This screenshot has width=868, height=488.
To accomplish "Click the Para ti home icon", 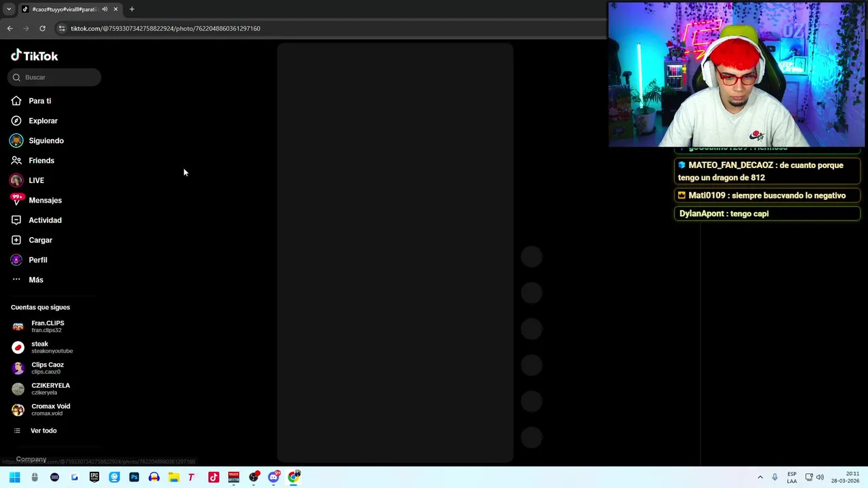I will (x=16, y=101).
